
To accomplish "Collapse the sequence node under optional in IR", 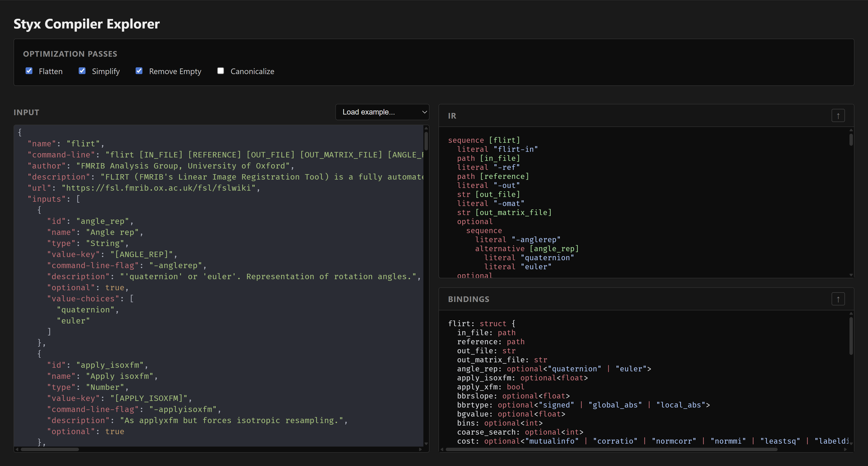I will [x=484, y=230].
